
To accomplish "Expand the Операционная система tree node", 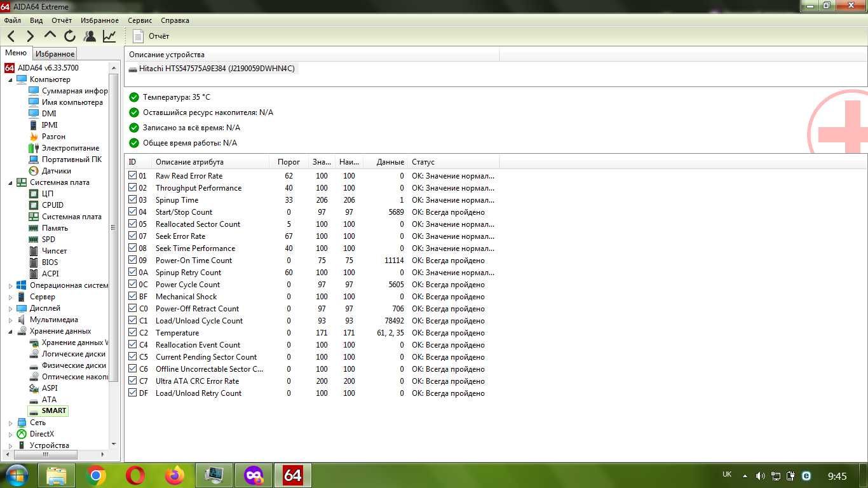I will pos(10,286).
